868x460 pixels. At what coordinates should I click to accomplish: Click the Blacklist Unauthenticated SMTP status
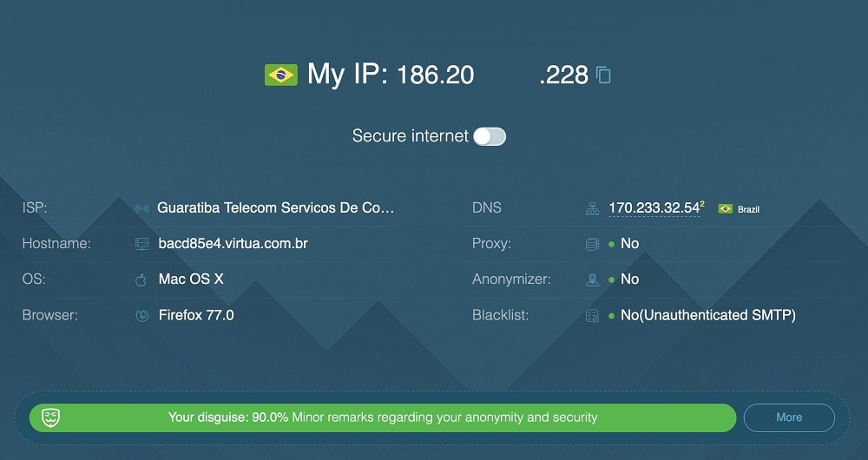708,315
